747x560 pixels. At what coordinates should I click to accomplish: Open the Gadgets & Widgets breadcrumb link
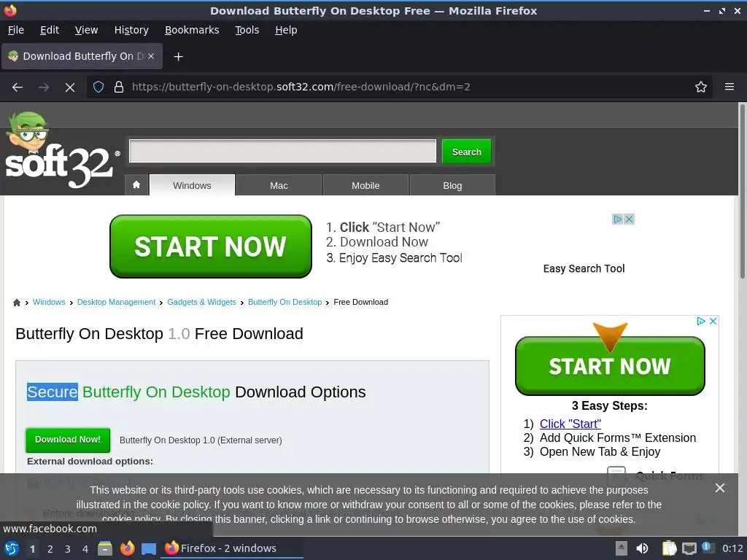[201, 303]
